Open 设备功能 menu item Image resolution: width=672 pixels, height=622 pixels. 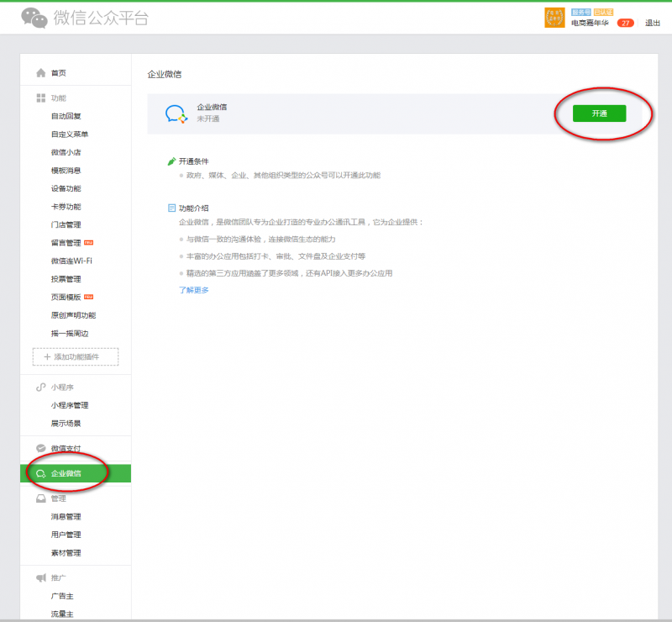coord(66,188)
